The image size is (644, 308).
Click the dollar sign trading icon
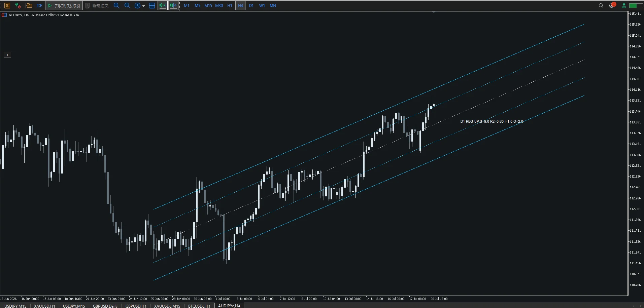tap(7, 5)
